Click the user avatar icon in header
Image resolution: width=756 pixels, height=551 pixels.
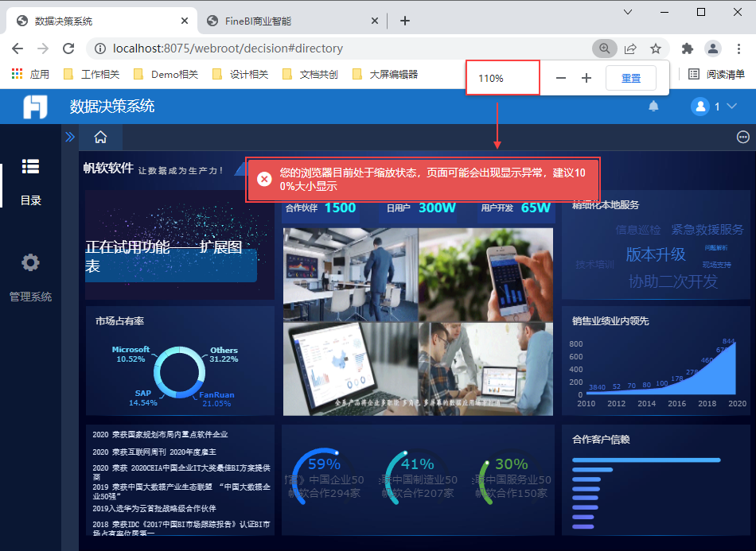[699, 106]
